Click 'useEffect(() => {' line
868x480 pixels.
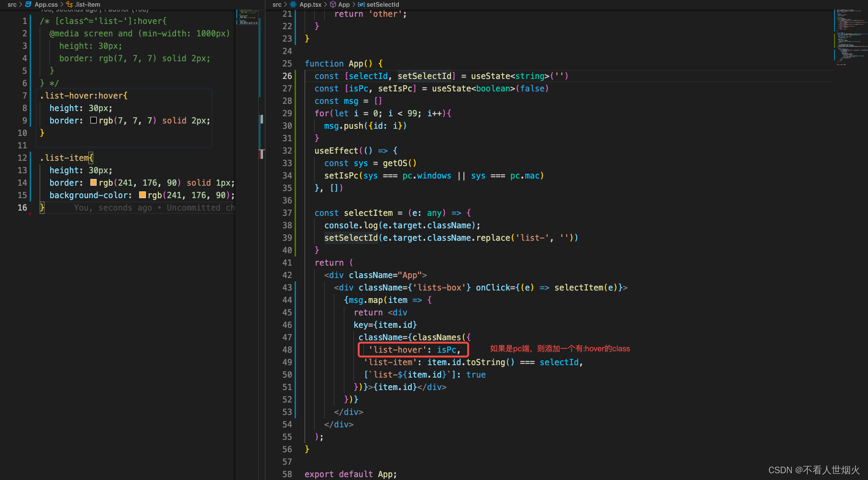(x=356, y=151)
